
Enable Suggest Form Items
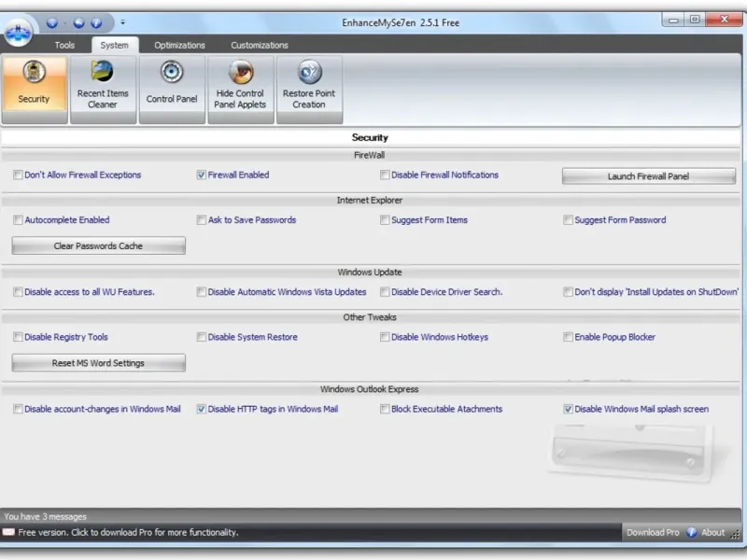385,219
